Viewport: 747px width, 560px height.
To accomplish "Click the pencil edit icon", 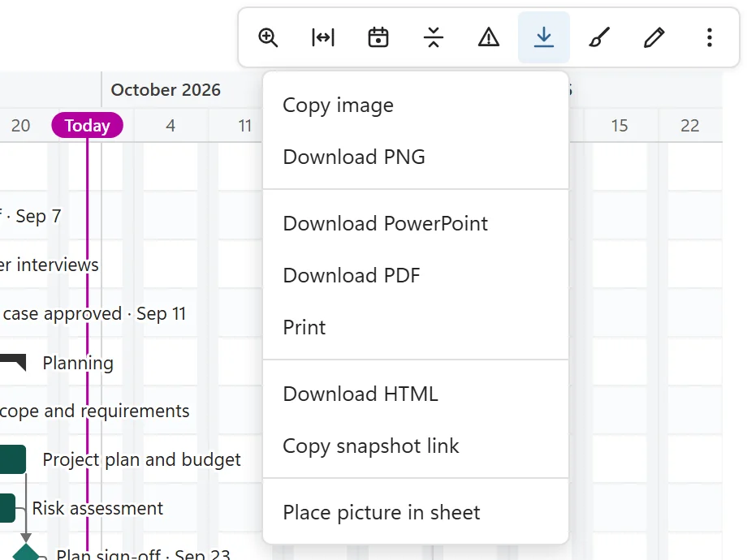I will point(654,37).
